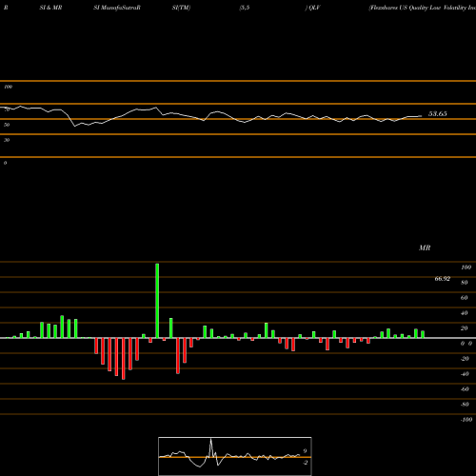Click the RSI value 53.65 label
This screenshot has height=476, width=476.
tap(438, 114)
